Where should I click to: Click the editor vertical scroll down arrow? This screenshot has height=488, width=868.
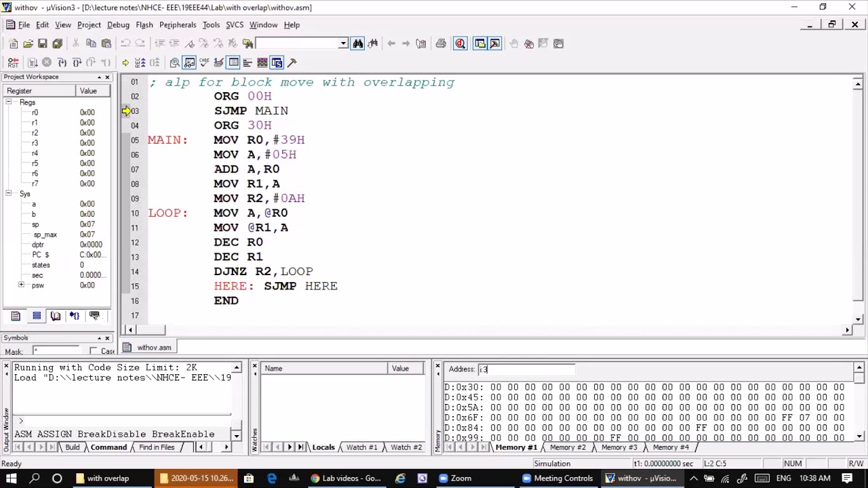(858, 319)
